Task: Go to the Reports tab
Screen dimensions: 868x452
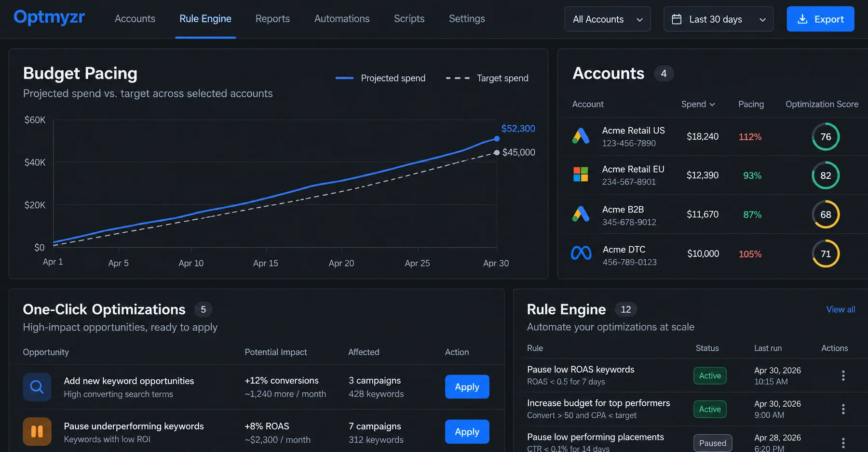Action: 272,19
